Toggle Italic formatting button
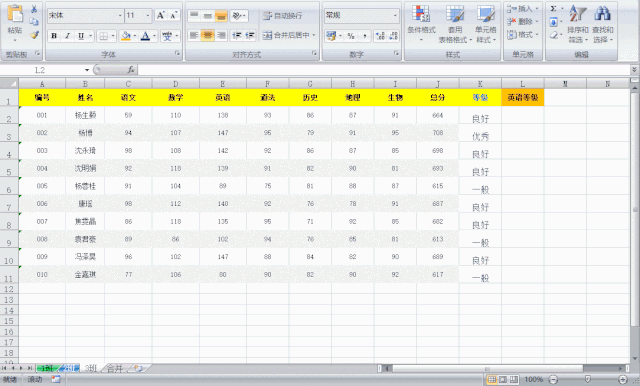 tap(67, 36)
